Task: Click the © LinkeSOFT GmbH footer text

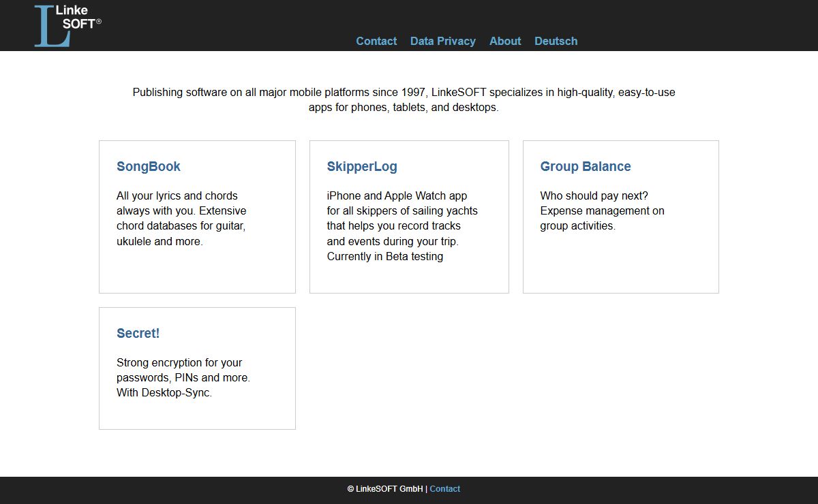Action: pyautogui.click(x=385, y=489)
